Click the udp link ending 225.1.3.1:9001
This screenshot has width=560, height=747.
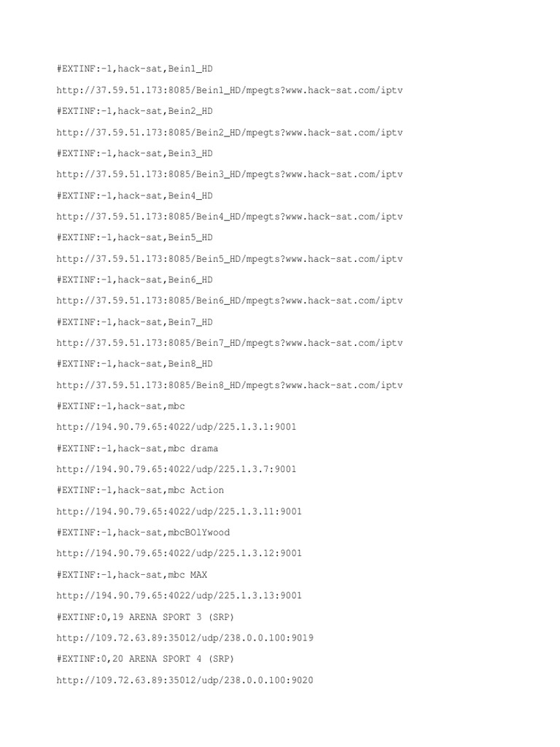click(x=176, y=427)
